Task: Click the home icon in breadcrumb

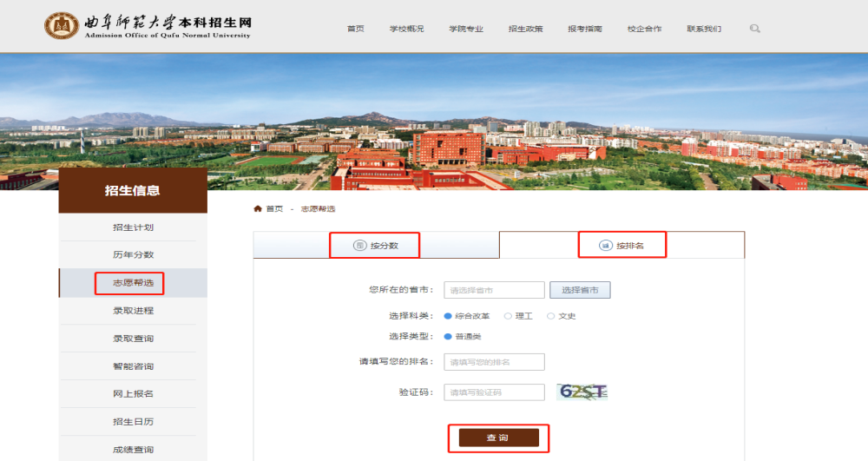Action: [257, 209]
